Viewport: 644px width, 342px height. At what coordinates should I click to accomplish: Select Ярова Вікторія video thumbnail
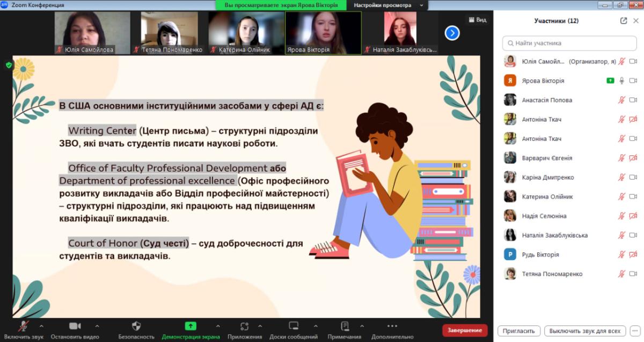323,33
